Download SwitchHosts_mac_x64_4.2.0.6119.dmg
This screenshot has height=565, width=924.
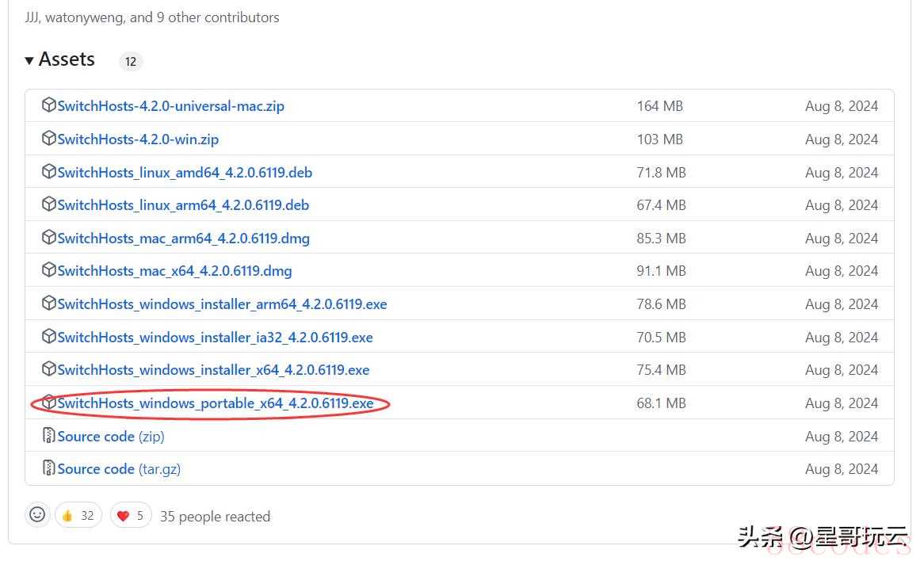click(x=175, y=271)
